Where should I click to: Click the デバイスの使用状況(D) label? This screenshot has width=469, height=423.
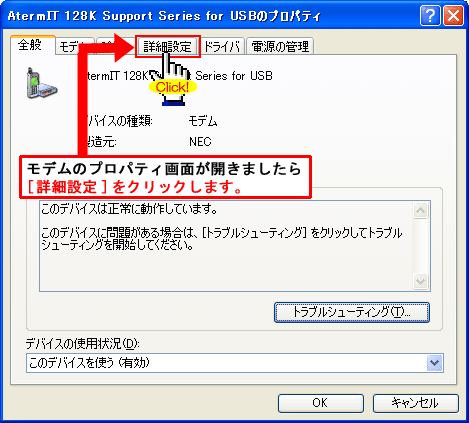tap(82, 343)
